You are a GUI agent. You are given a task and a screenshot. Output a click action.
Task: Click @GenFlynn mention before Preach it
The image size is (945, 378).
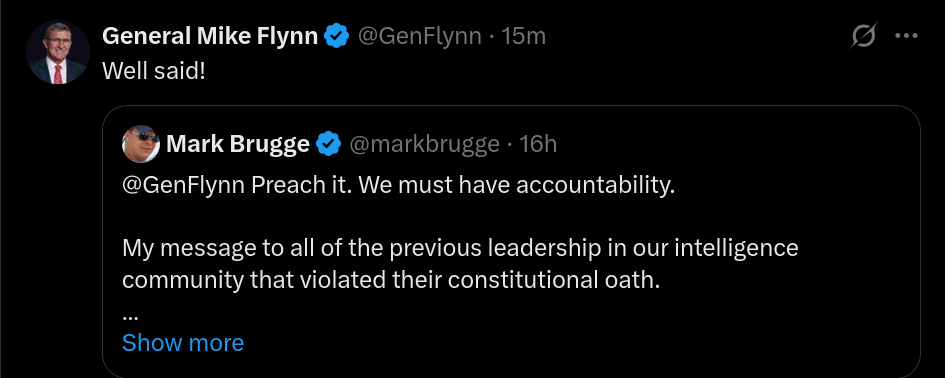[183, 186]
